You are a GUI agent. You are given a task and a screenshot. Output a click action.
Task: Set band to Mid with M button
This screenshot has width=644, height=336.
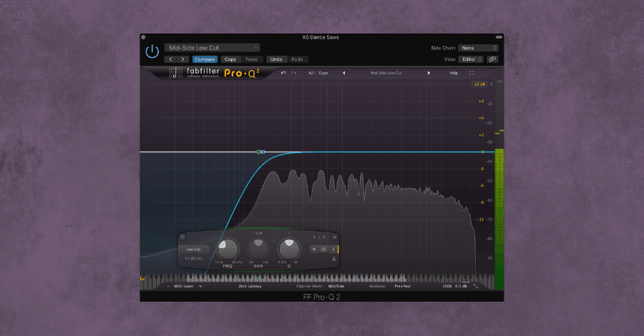tap(314, 249)
